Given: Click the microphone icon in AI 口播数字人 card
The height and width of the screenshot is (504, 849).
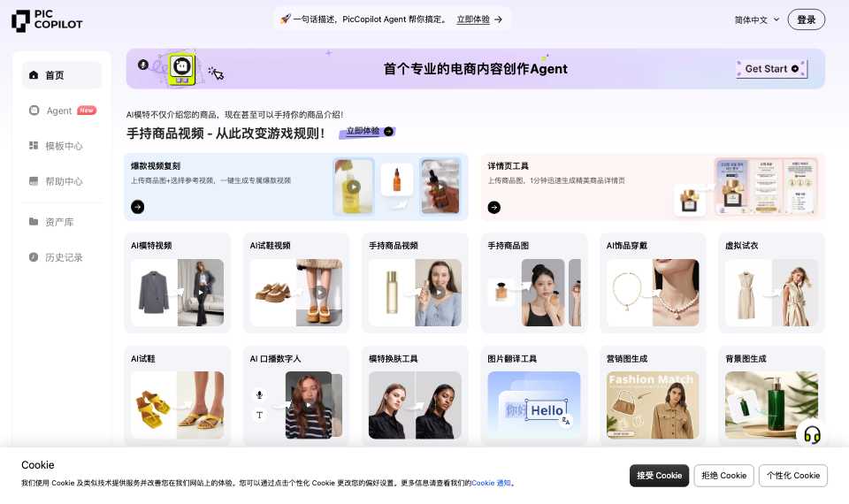Looking at the screenshot, I should click(x=259, y=394).
